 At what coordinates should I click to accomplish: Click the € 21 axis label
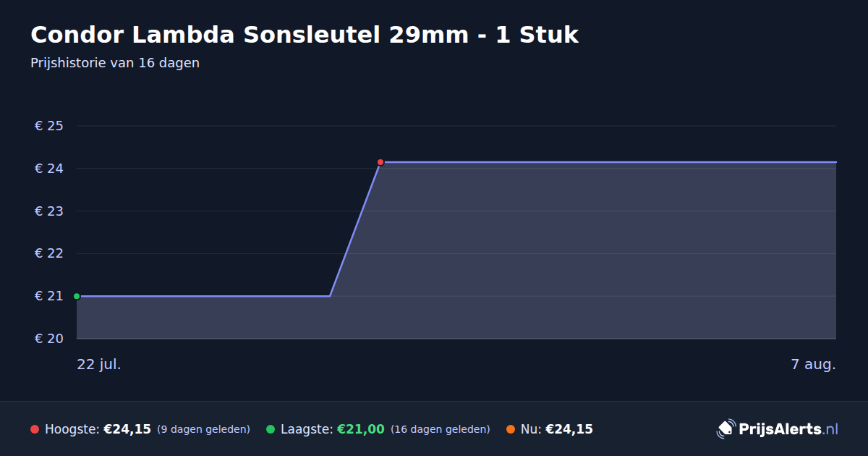[49, 296]
